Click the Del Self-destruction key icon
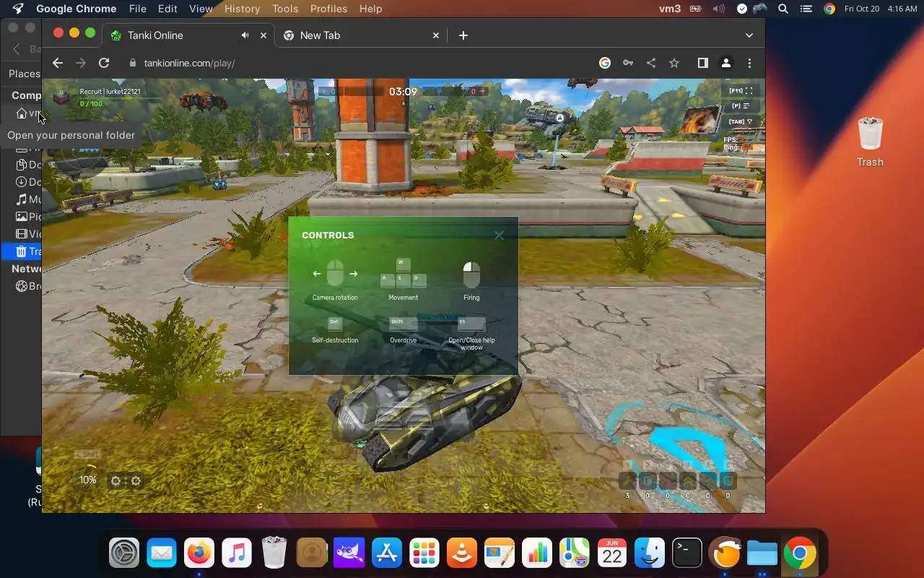924x578 pixels. tap(335, 324)
